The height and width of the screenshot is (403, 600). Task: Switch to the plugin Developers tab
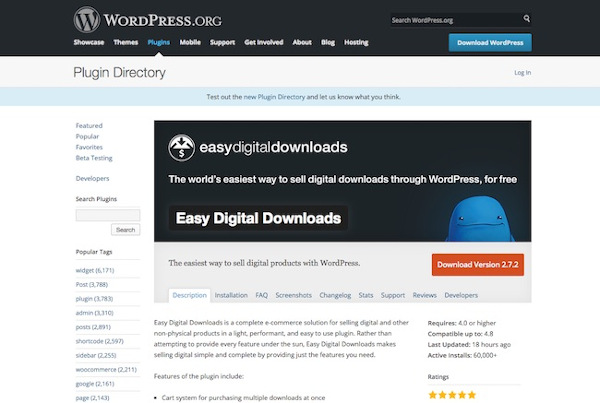461,295
